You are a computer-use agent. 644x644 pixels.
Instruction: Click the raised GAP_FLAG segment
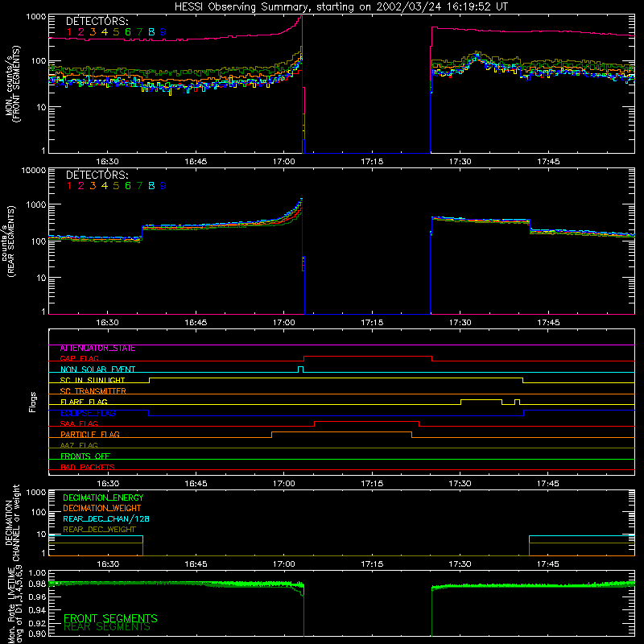coord(368,357)
